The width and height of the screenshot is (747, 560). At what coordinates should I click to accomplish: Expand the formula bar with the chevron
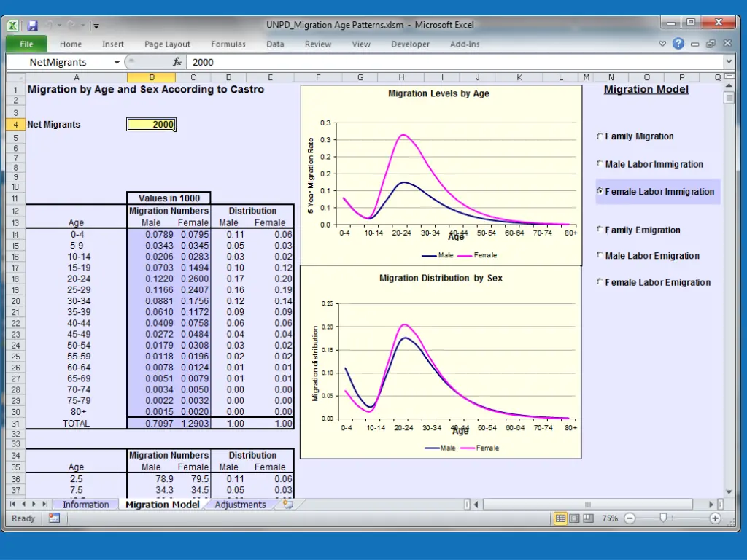tap(727, 63)
